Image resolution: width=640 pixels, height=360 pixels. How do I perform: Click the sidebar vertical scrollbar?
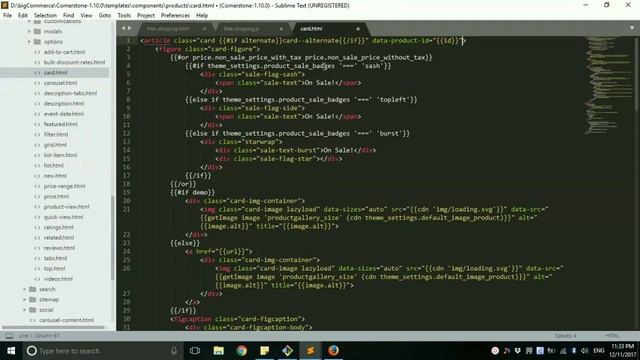click(x=113, y=238)
